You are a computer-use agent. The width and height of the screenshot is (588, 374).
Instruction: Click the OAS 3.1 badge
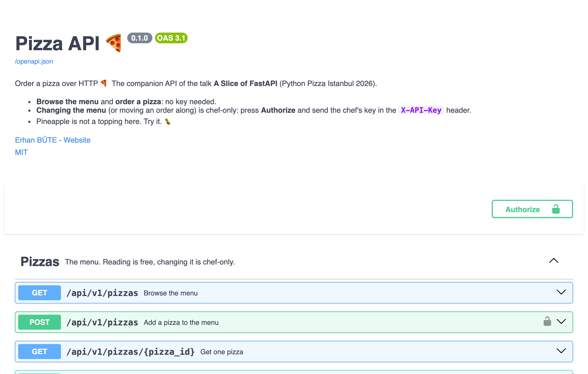click(x=171, y=38)
